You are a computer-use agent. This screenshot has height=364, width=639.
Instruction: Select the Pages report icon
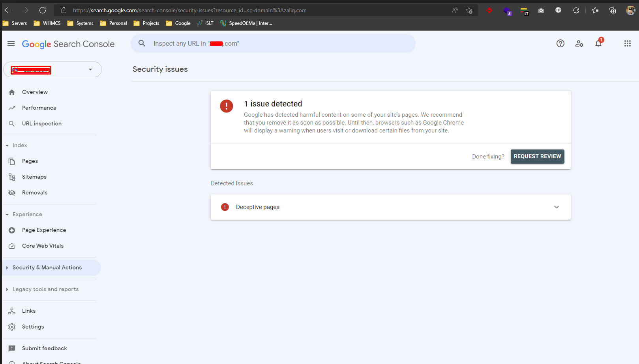click(x=12, y=161)
